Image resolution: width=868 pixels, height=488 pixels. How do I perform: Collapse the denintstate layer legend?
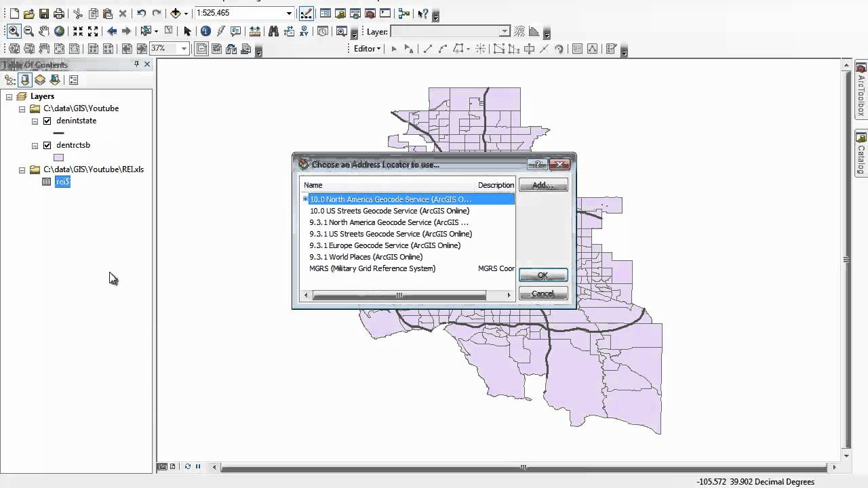(x=35, y=121)
